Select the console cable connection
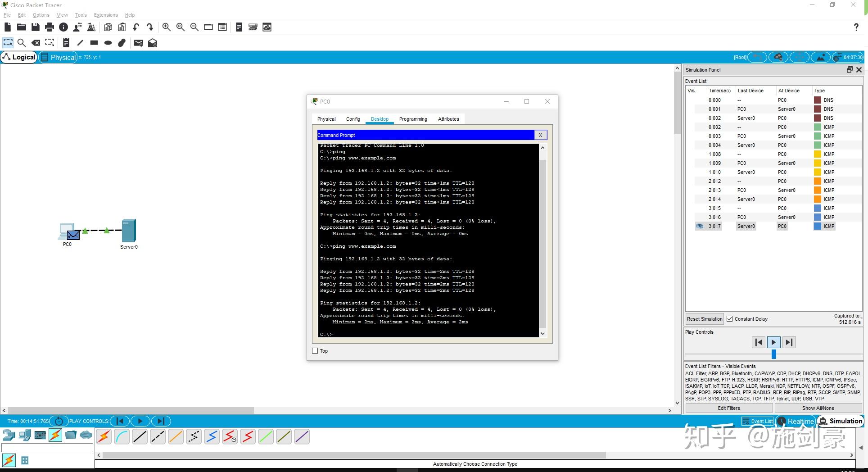868x472 pixels. [122, 436]
